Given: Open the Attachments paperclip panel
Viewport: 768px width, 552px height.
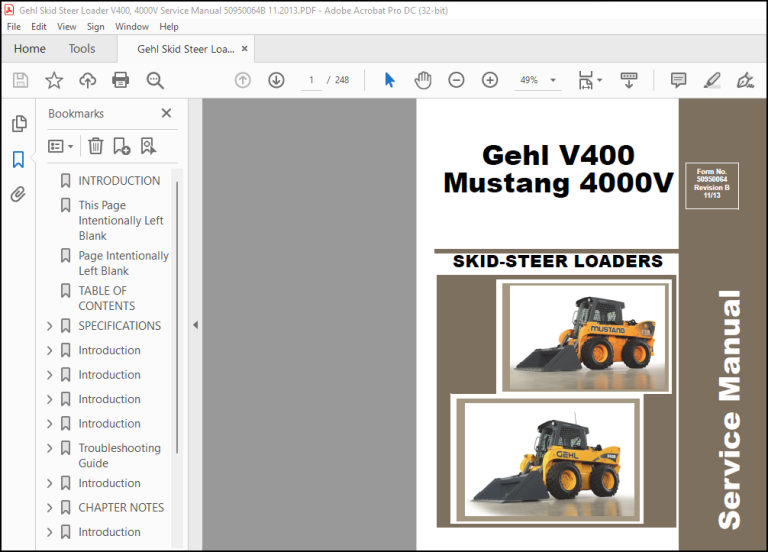Looking at the screenshot, I should [18, 194].
